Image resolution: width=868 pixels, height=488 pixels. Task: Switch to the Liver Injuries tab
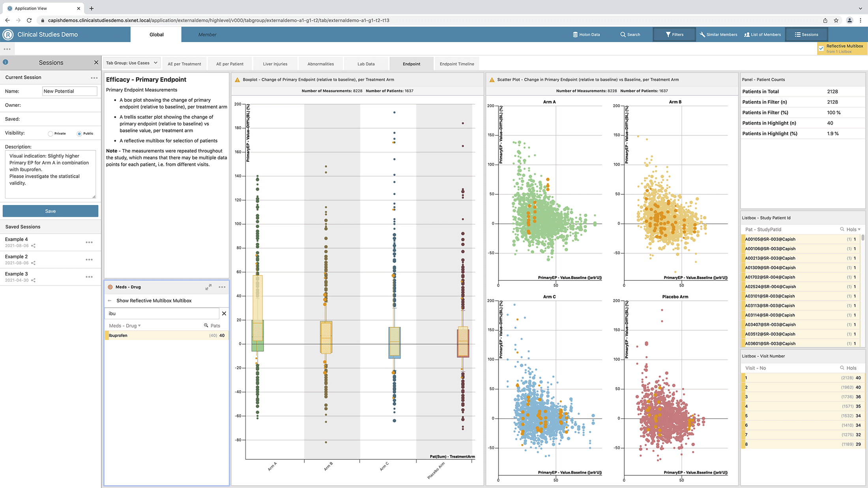pos(275,64)
